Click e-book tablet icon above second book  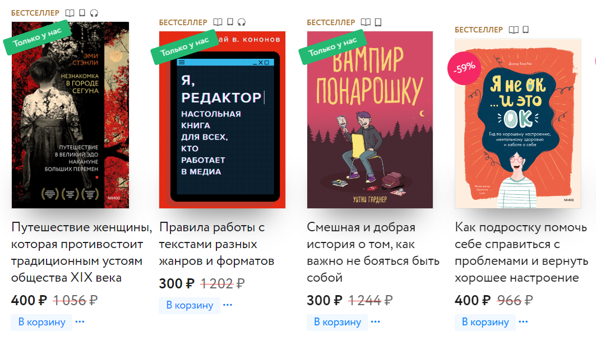click(x=230, y=22)
